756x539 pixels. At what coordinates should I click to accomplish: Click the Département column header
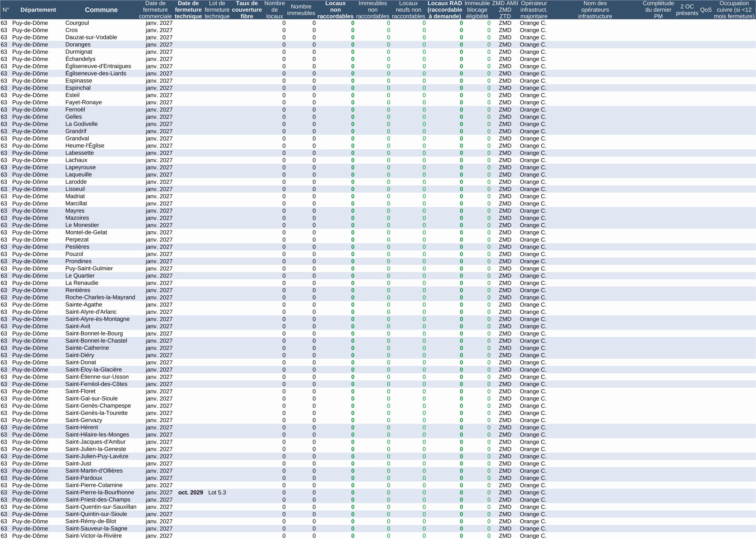point(38,10)
